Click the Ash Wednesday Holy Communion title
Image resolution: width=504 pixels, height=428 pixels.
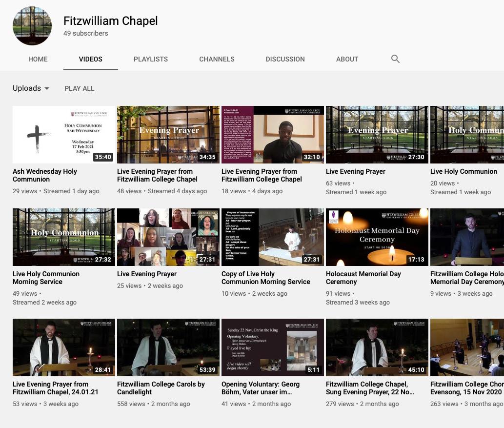click(x=45, y=175)
